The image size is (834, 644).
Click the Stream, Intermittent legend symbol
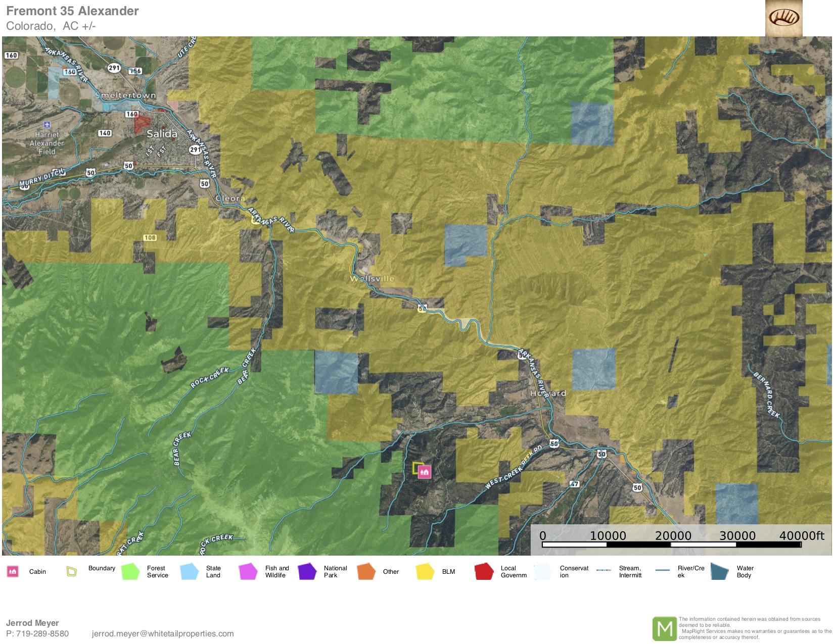pos(604,570)
